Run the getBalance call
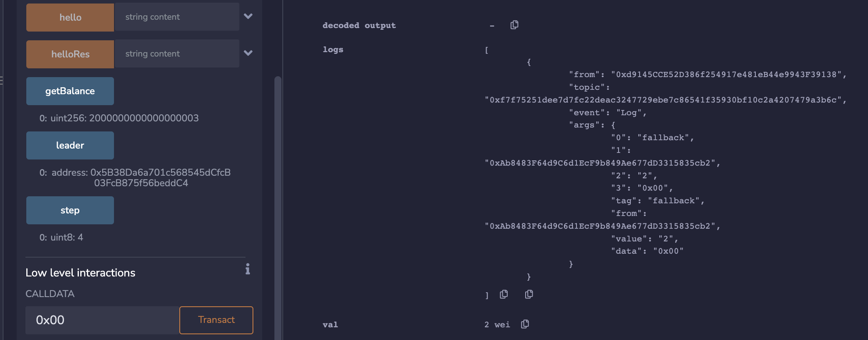The height and width of the screenshot is (340, 868). tap(70, 91)
